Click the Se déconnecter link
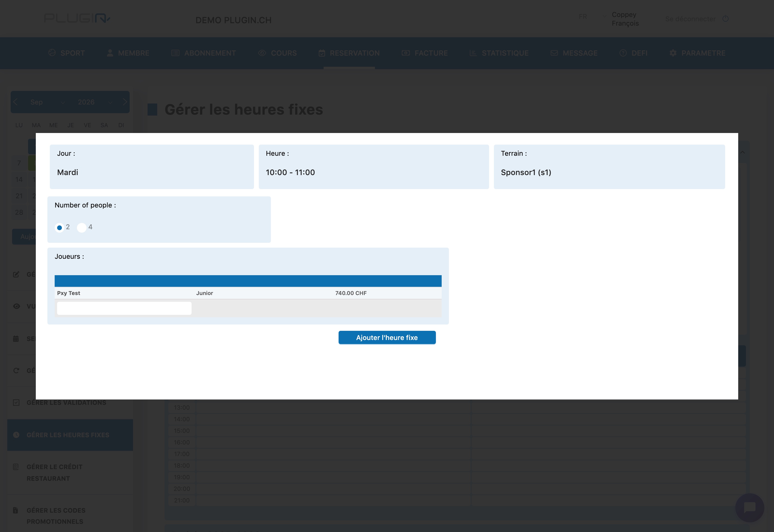The image size is (774, 532). (690, 19)
